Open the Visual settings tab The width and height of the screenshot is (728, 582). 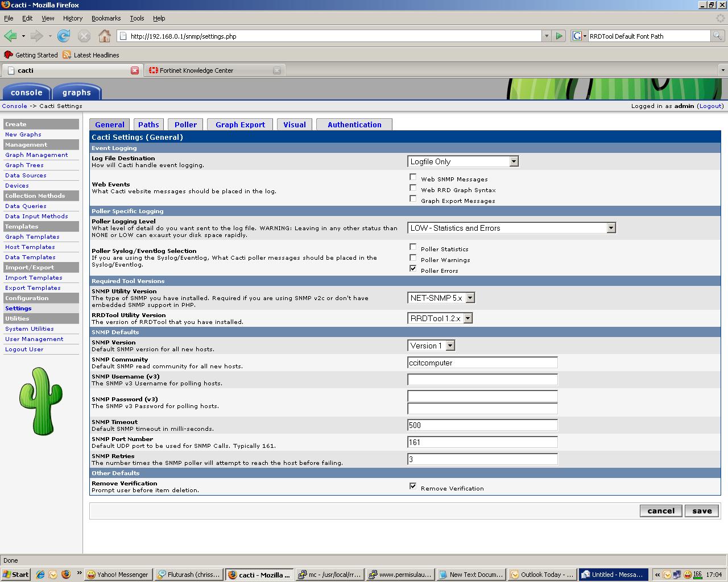[x=295, y=124]
